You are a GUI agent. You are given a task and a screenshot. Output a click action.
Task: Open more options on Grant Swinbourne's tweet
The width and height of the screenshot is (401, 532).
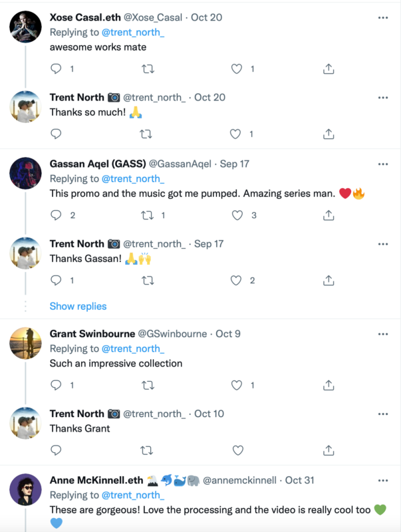click(x=383, y=334)
